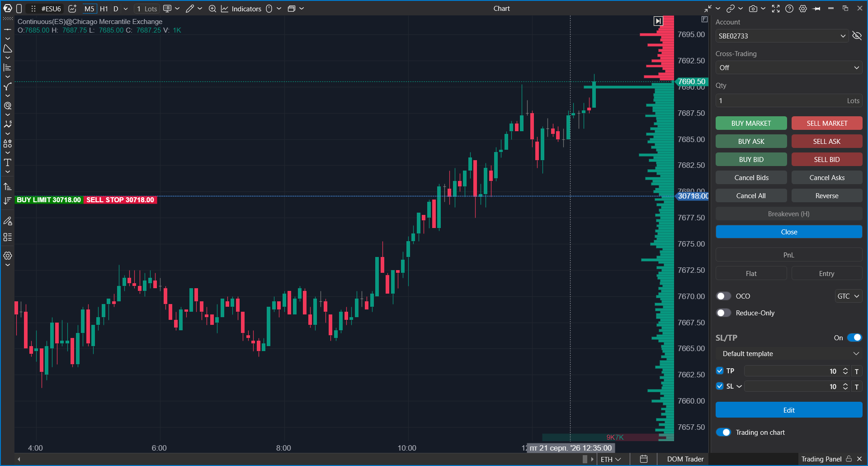Click the BUY MARKET button

pyautogui.click(x=751, y=123)
